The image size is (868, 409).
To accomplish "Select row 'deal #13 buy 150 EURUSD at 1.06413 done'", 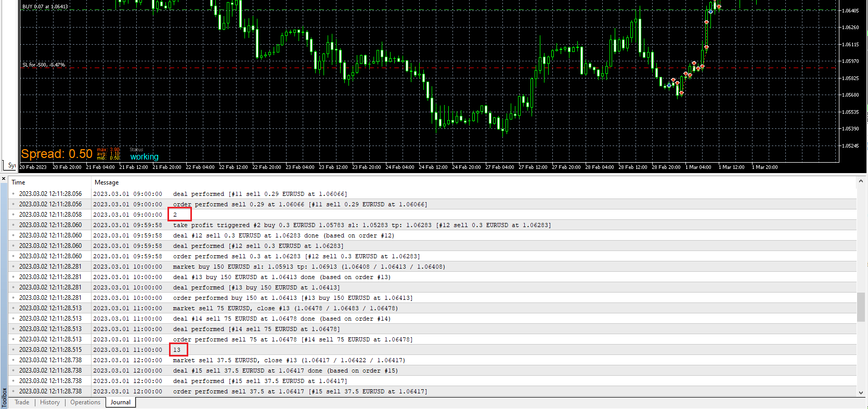I will tap(433, 277).
